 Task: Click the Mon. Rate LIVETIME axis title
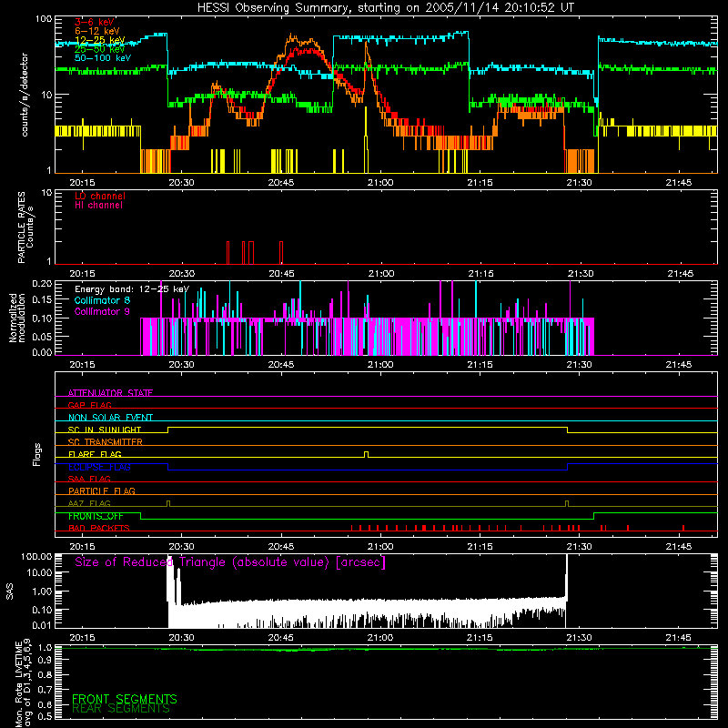[24, 684]
